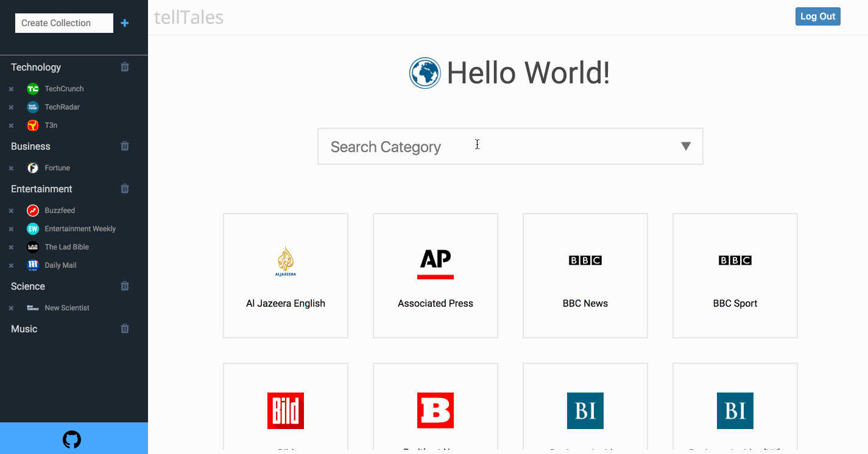868x454 pixels.
Task: Click The Lad Bible logo icon
Action: 33,247
